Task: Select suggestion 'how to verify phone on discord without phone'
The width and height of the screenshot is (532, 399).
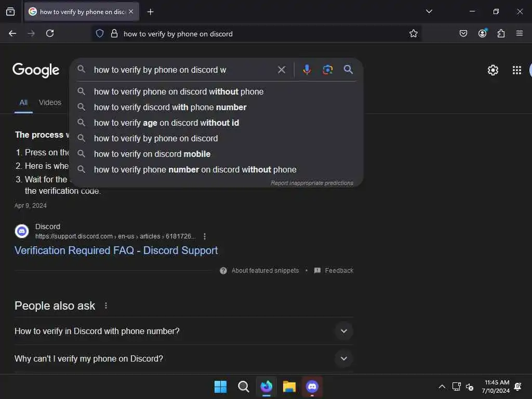Action: 216,91
